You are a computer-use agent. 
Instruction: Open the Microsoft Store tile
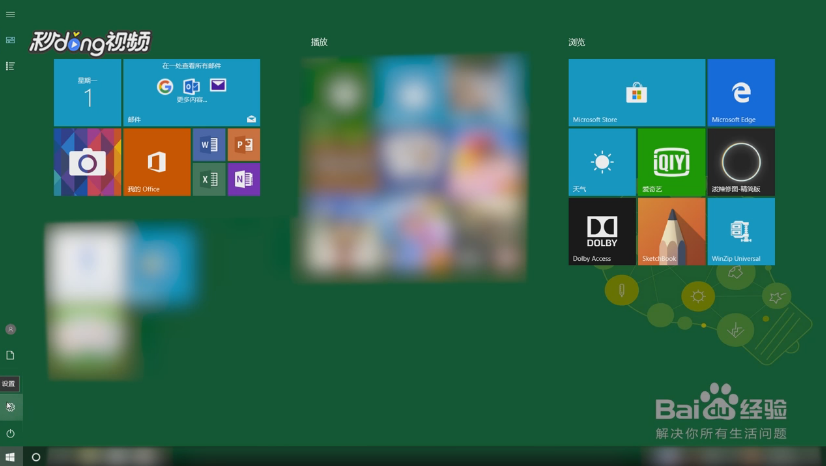(x=637, y=93)
